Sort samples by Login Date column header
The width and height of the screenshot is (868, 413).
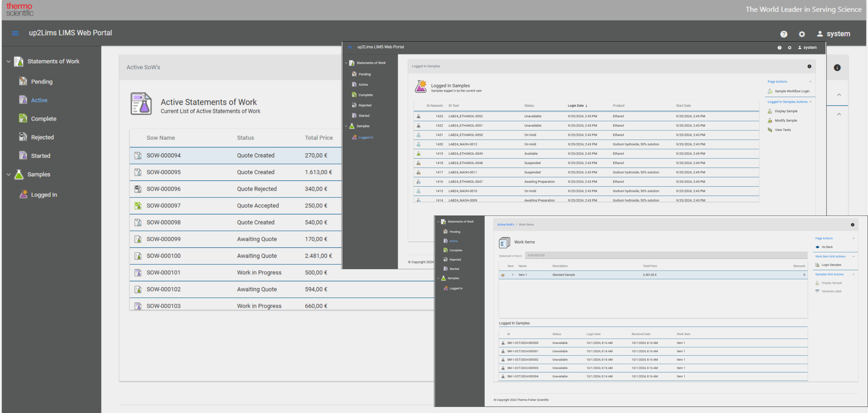576,106
